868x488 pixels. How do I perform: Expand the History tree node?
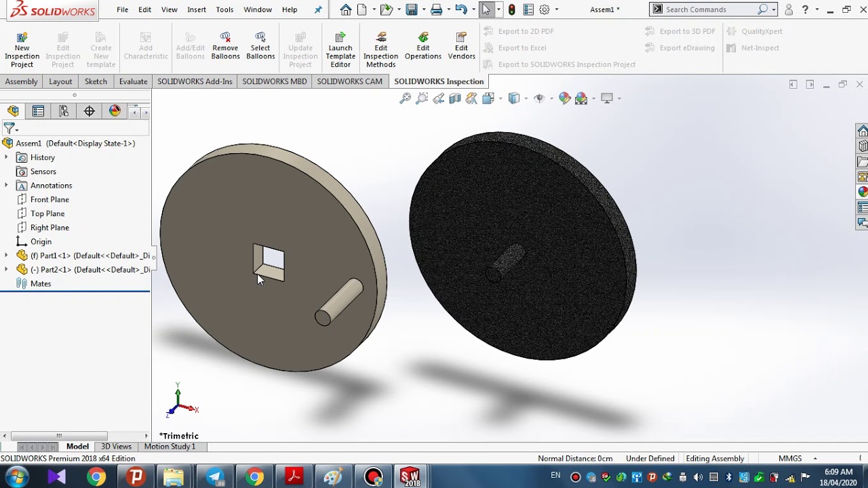(x=6, y=157)
